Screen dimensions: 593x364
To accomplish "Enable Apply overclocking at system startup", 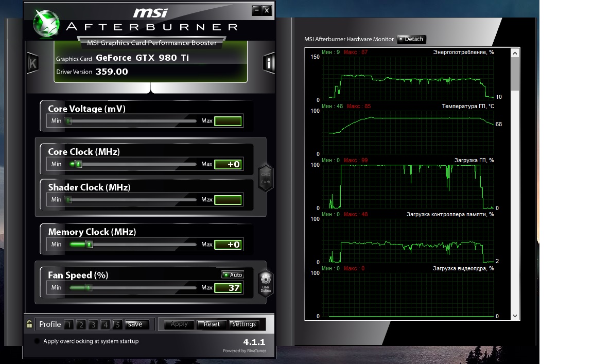I will pyautogui.click(x=37, y=341).
